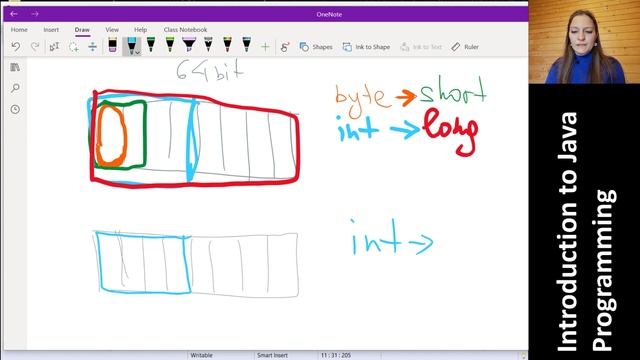The height and width of the screenshot is (360, 640).
Task: Pick the green pen
Action: pyautogui.click(x=151, y=44)
